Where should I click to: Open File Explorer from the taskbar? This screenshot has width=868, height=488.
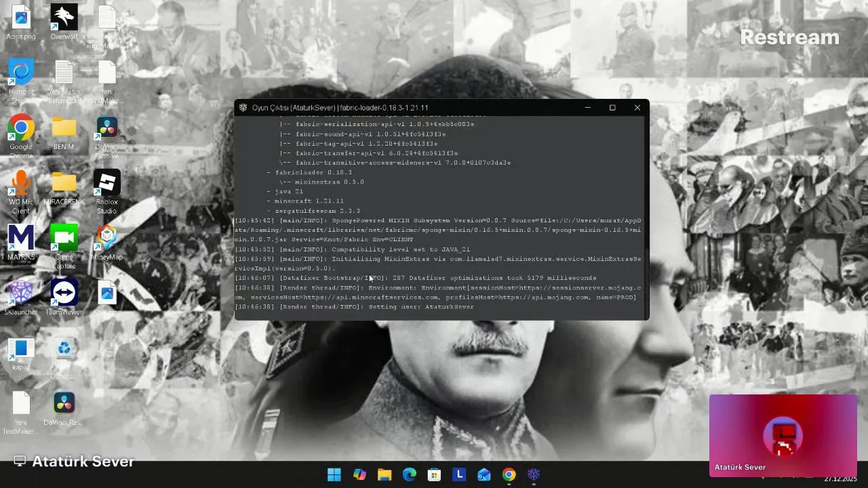click(384, 474)
